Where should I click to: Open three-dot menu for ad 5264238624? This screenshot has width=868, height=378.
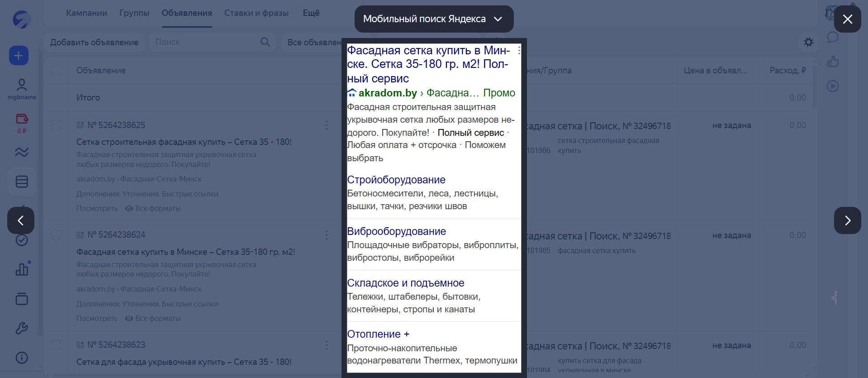[327, 235]
